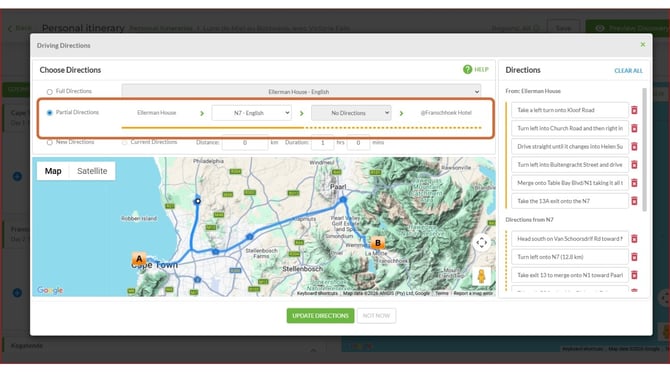The image size is (670, 372).
Task: Click the Directions panel scrollbar
Action: (x=644, y=149)
